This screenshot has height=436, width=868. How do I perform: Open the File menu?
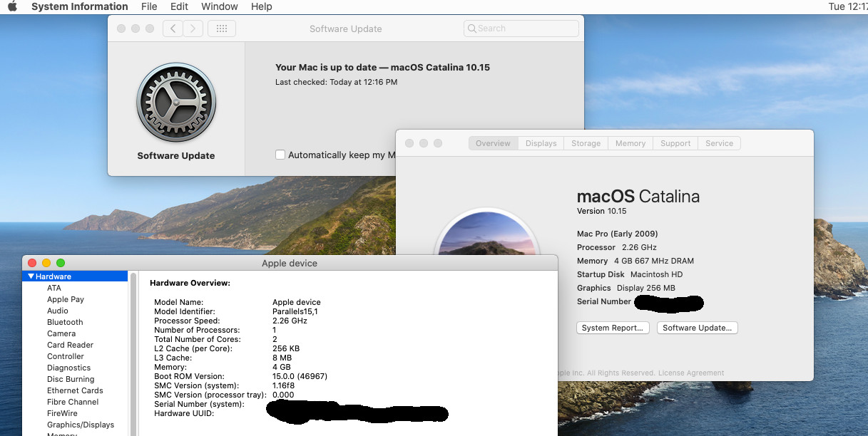click(149, 6)
